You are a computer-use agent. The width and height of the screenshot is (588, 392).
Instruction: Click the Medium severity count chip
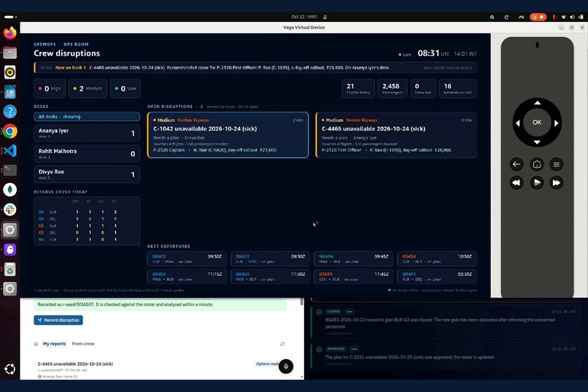(88, 88)
